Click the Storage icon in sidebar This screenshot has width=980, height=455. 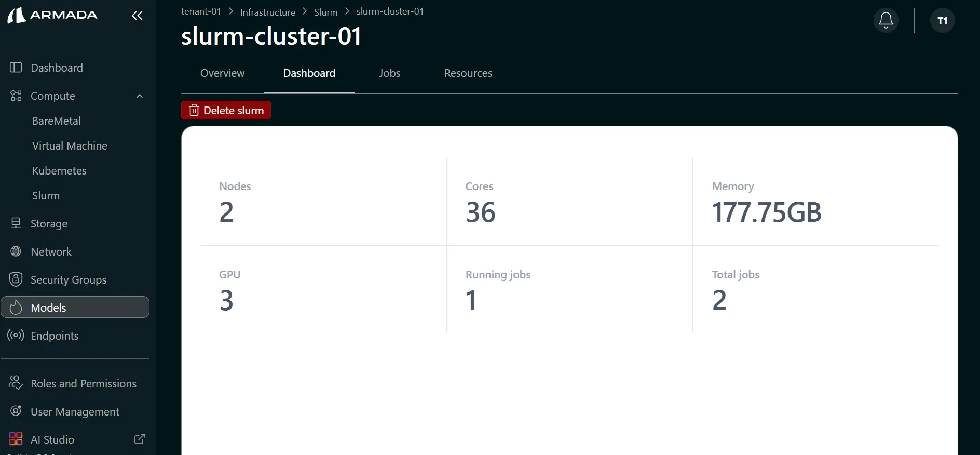[16, 223]
